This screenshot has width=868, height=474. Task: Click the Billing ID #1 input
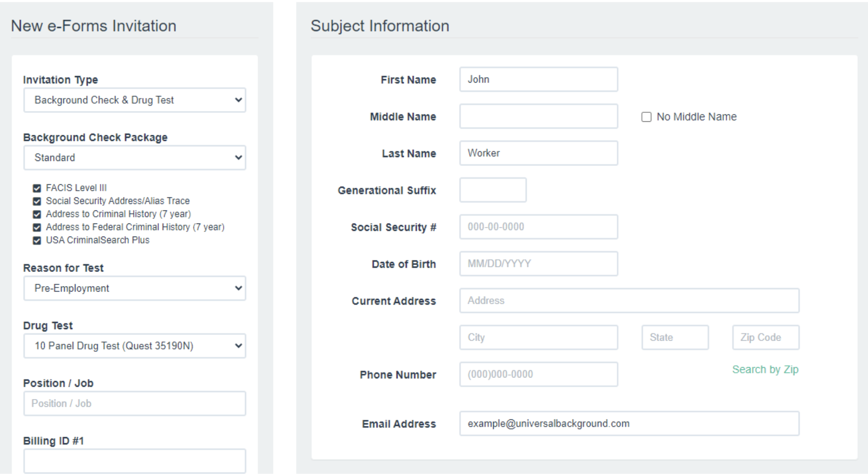click(x=135, y=461)
